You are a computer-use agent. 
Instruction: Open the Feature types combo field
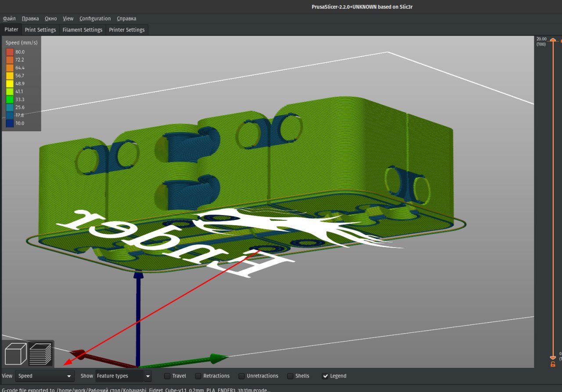click(x=119, y=376)
